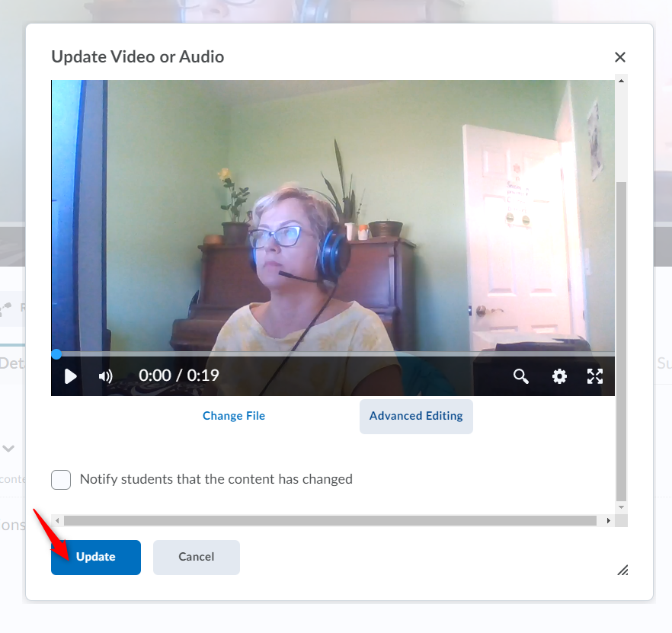This screenshot has width=672, height=633.
Task: Click the video seek bar midpoint
Action: tap(333, 354)
